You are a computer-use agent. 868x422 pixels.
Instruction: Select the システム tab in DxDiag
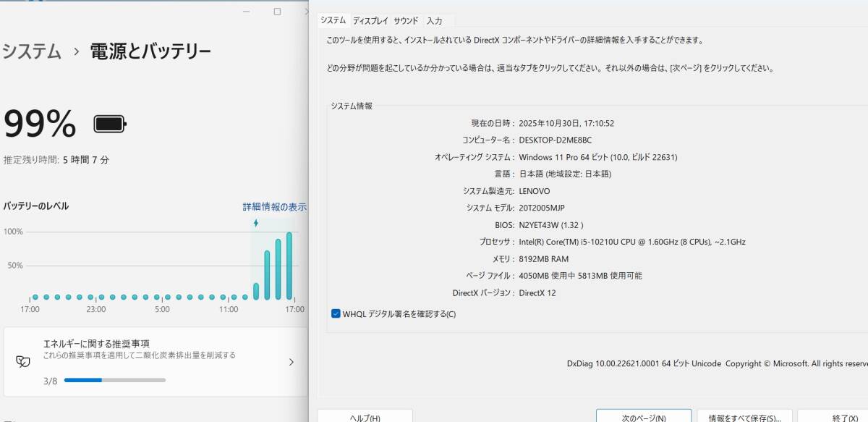332,20
